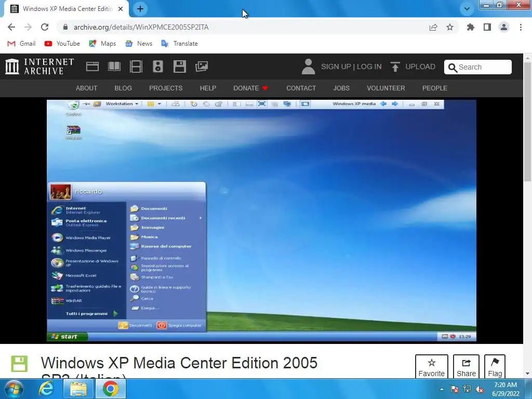The image size is (532, 399).
Task: Click the green software floppy icon by title
Action: click(x=19, y=364)
